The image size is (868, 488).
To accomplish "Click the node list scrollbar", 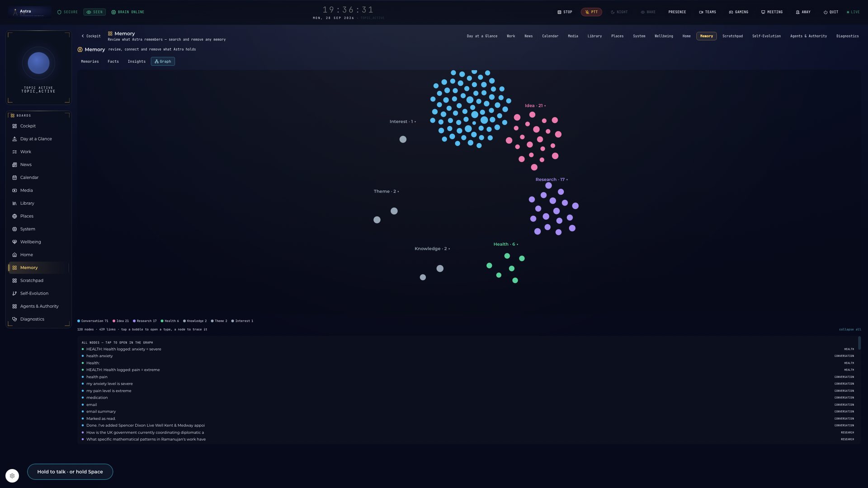I will [859, 343].
